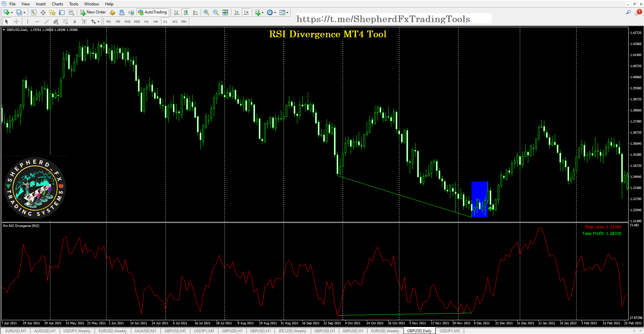Disable AutoTrading
Screen dimensions: 644x334
153,12
